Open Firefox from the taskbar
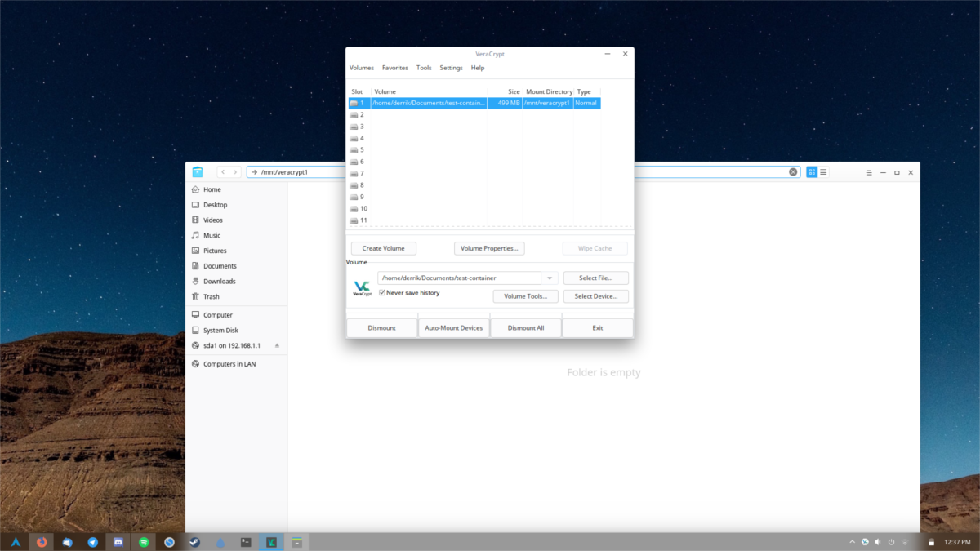 (x=42, y=541)
